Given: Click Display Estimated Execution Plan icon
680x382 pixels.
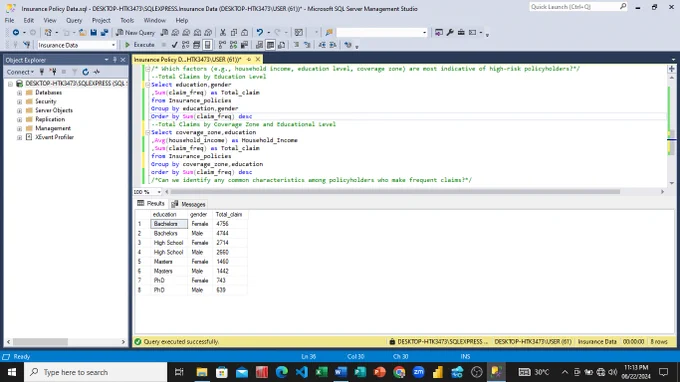Looking at the screenshot, I should coord(186,45).
